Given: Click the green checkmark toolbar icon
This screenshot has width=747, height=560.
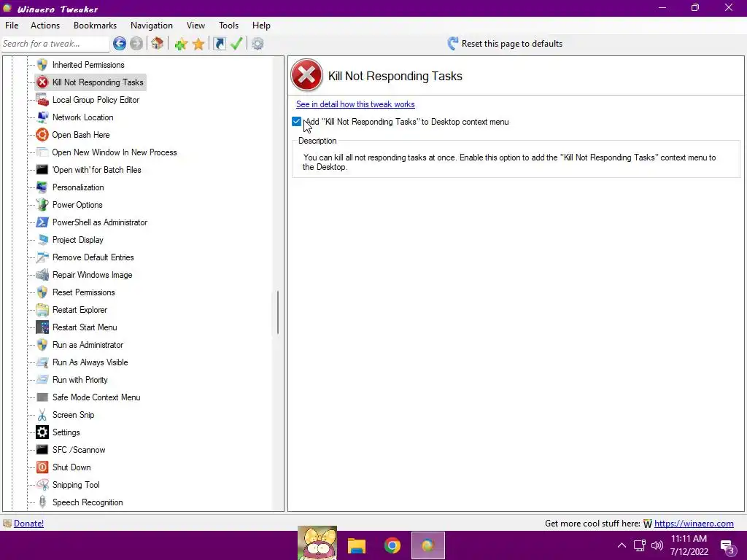Looking at the screenshot, I should pos(236,44).
